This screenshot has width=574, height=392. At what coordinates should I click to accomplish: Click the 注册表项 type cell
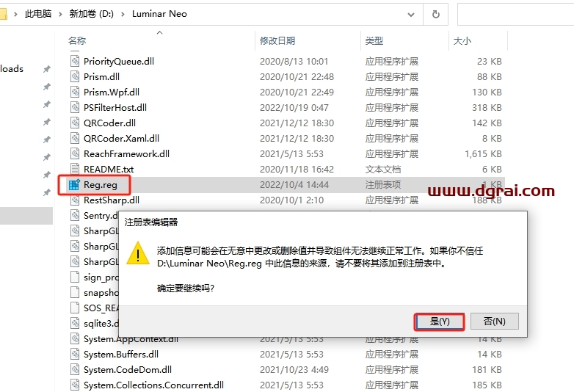[x=383, y=184]
